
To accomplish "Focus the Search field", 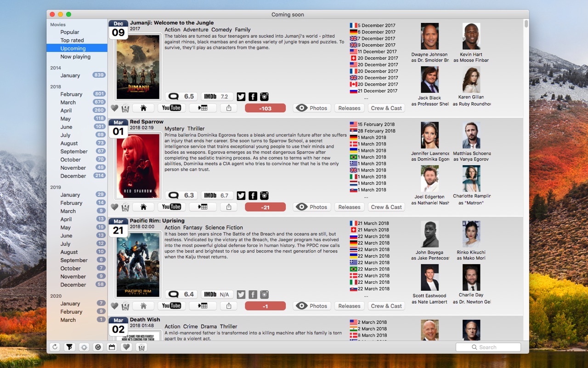I will pos(488,347).
